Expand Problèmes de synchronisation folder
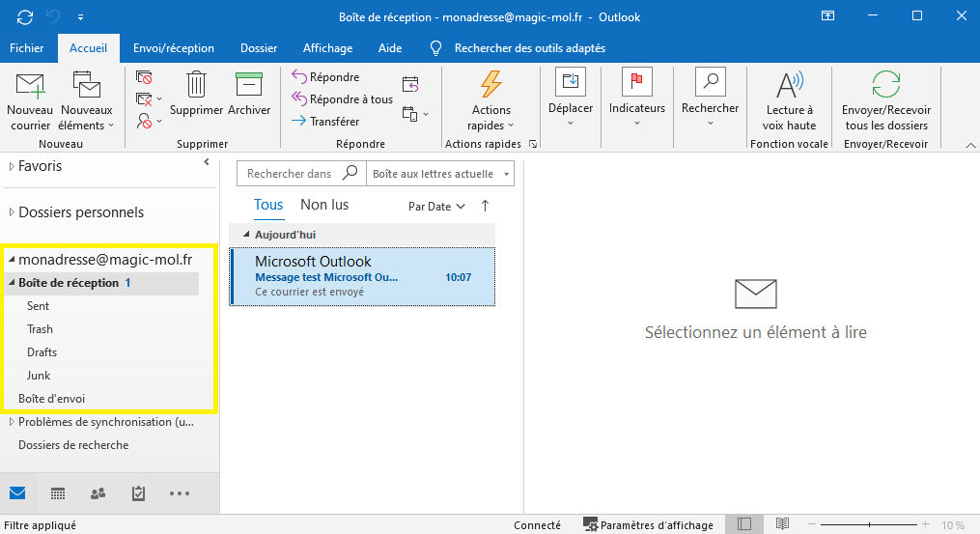 click(x=12, y=422)
